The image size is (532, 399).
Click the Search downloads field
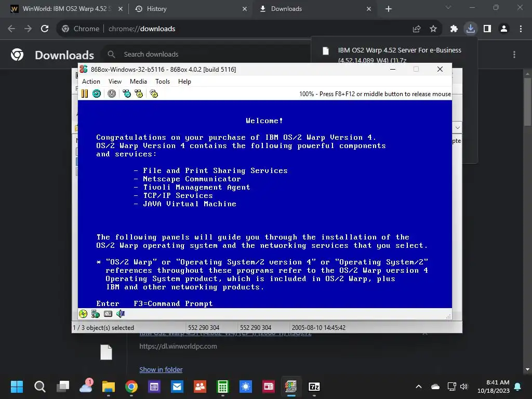(207, 54)
